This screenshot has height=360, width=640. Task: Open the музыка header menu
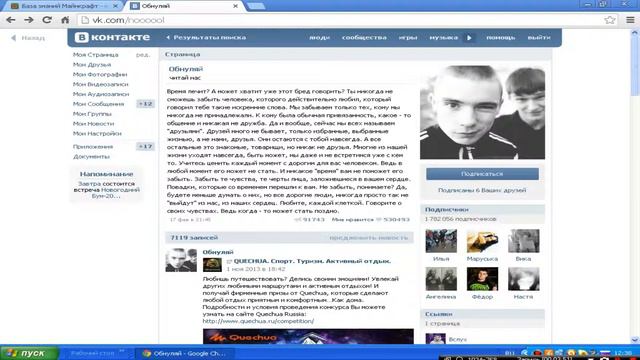444,37
